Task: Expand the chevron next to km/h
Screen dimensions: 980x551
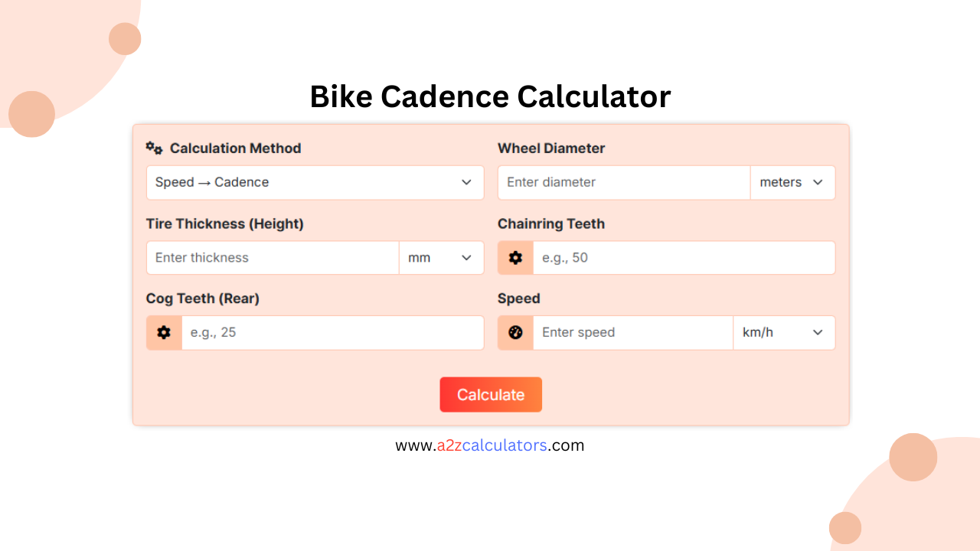Action: (x=818, y=332)
